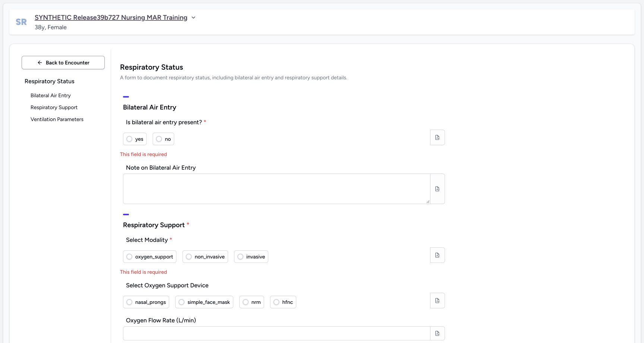The height and width of the screenshot is (343, 644).
Task: Click the 'Select Oxygen Support Device' label
Action: point(167,285)
